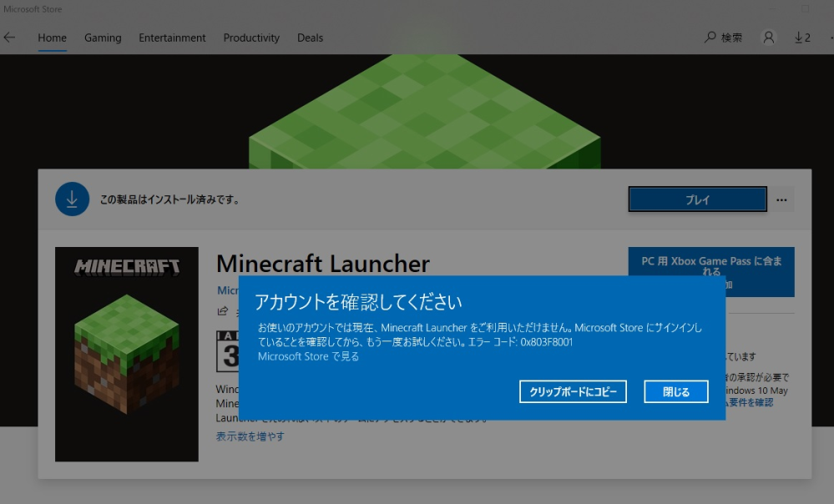Click the installed-product download circle icon
This screenshot has width=834, height=504.
click(x=72, y=199)
